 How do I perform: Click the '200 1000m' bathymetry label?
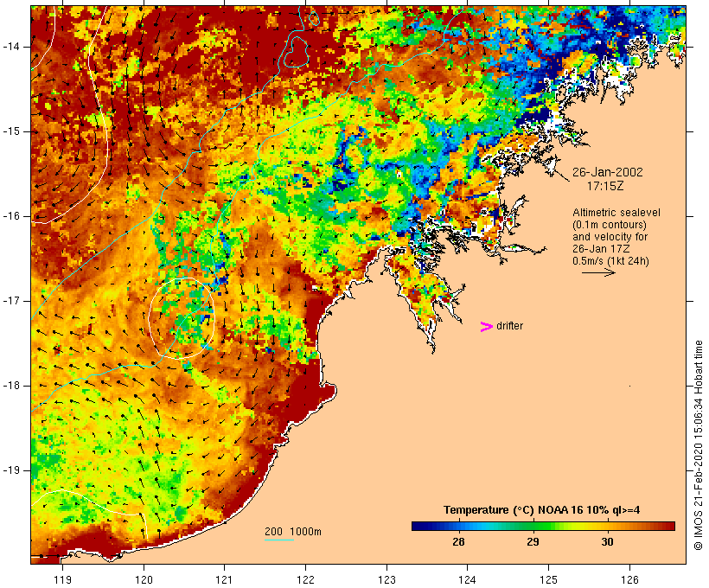293,532
